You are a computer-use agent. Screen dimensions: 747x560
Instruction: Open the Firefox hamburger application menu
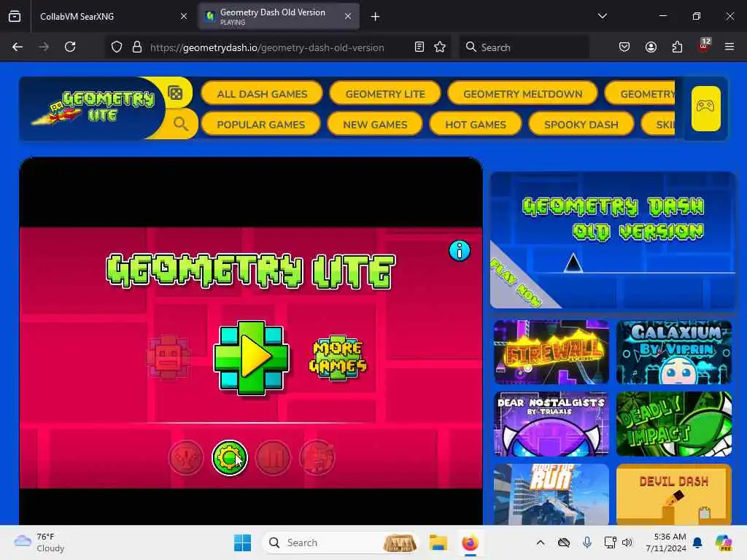[729, 47]
